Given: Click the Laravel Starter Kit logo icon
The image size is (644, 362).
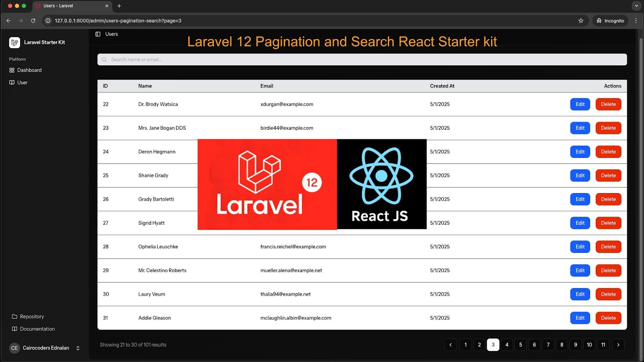Looking at the screenshot, I should coord(15,43).
